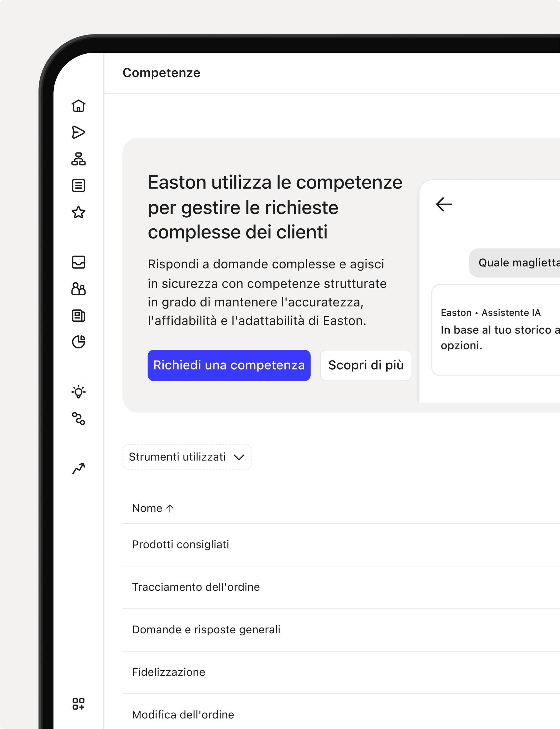Viewport: 560px width, 729px height.
Task: Click the newspaper articles icon
Action: 78,316
